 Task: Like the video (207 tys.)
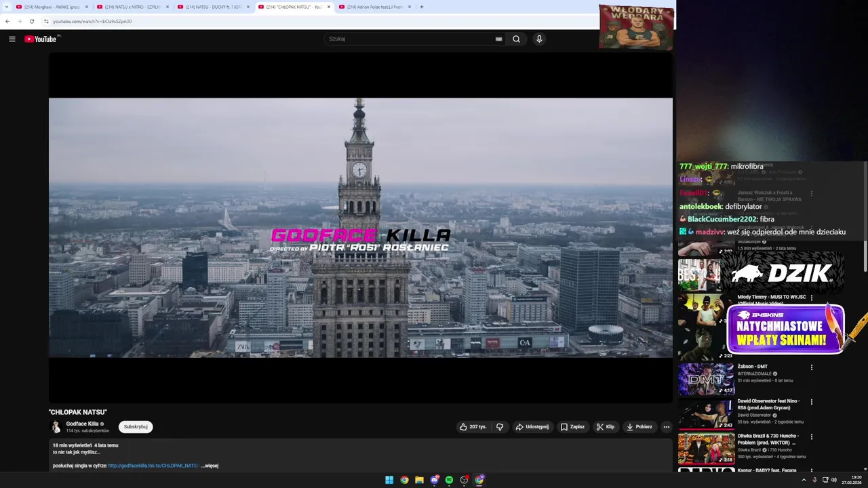pyautogui.click(x=473, y=427)
